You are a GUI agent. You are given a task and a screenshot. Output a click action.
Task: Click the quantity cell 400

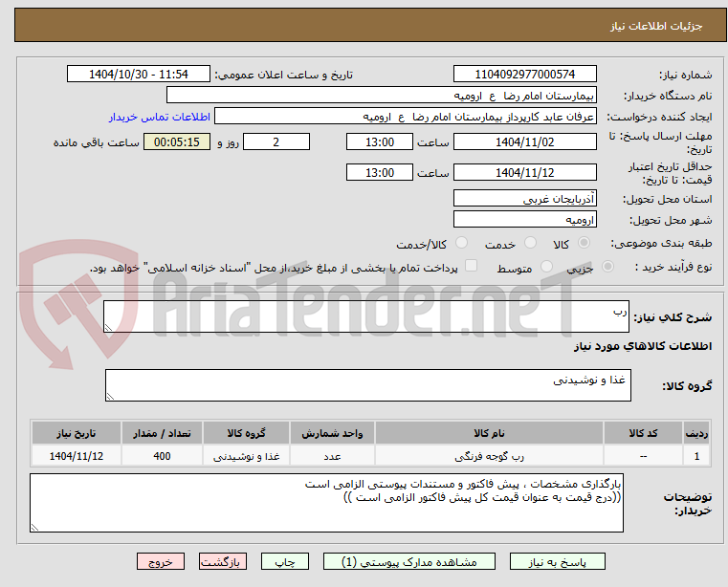point(162,456)
